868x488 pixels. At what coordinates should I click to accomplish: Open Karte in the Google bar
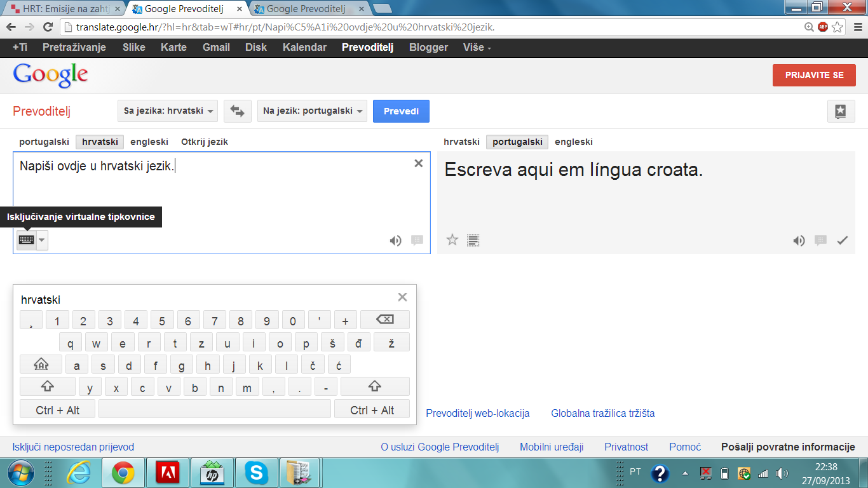(174, 48)
